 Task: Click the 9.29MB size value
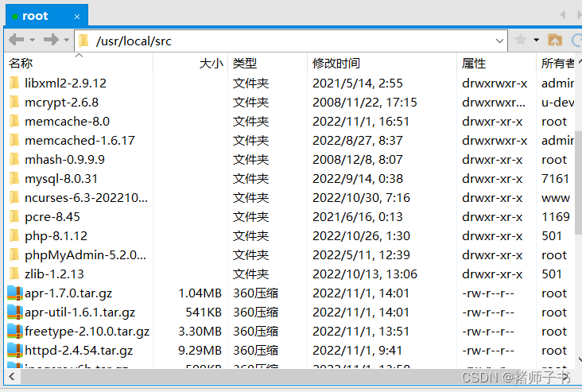(x=200, y=351)
